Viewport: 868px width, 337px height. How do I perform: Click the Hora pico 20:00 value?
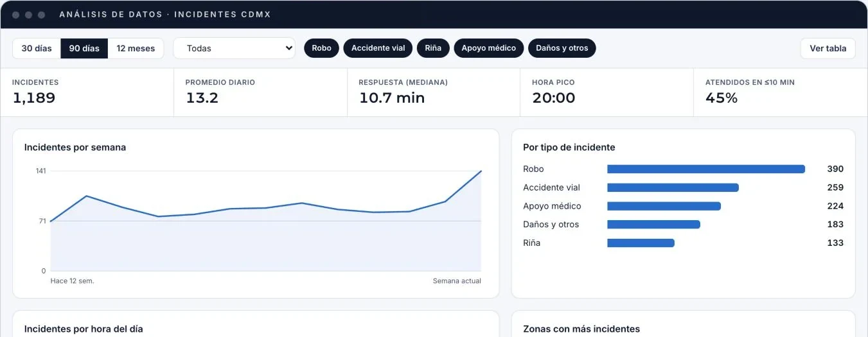(x=553, y=98)
